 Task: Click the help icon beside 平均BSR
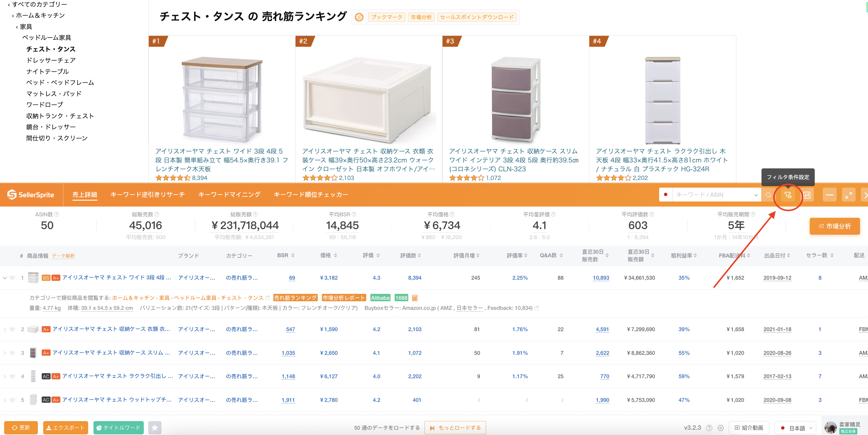354,214
